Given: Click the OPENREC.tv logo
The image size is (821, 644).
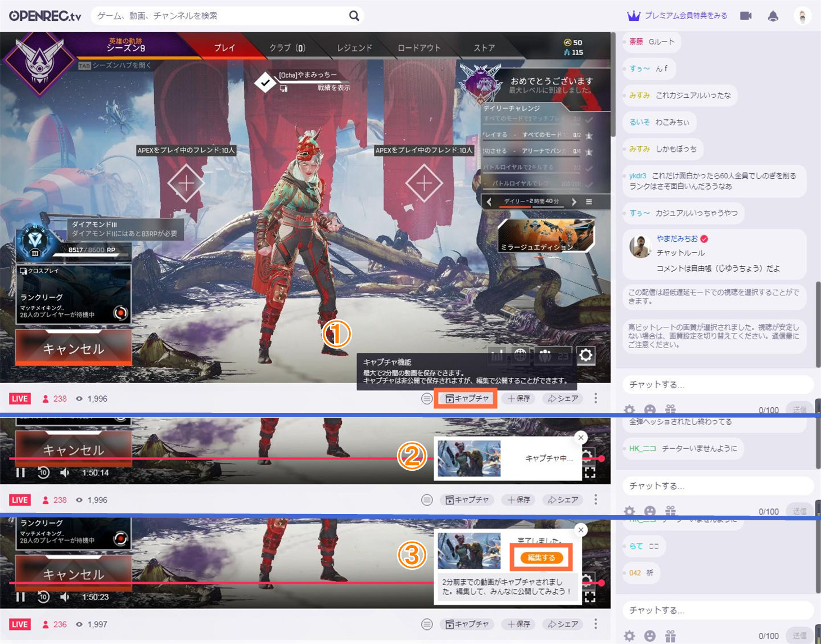Looking at the screenshot, I should tap(45, 16).
